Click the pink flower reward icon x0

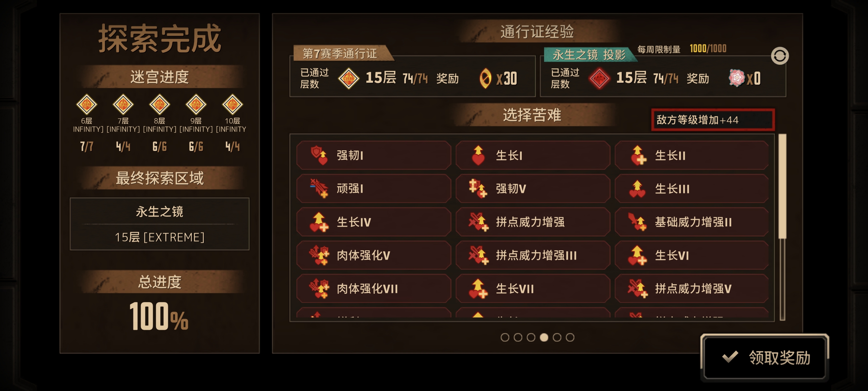coord(737,78)
